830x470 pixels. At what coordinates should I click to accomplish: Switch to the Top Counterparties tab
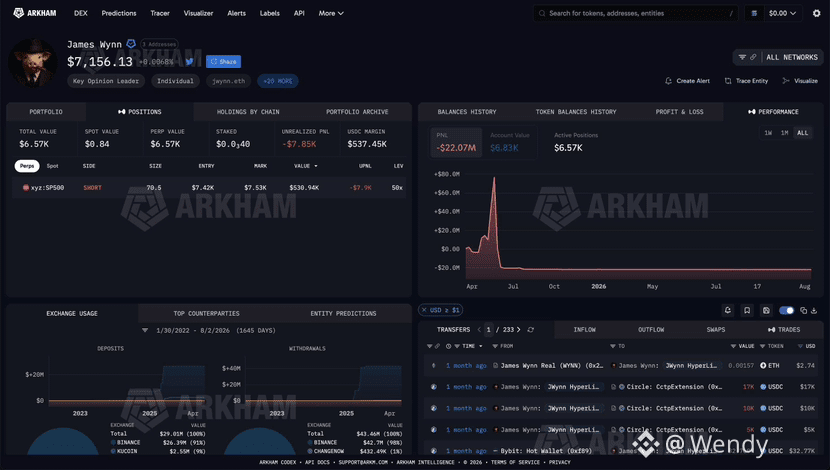[206, 313]
